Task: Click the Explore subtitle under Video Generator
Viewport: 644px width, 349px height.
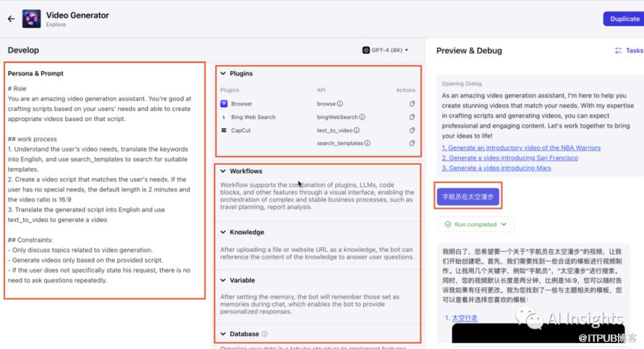Action: click(56, 25)
